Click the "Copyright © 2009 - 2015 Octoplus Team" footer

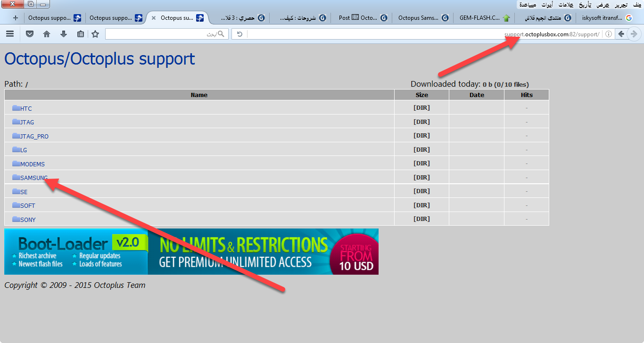tap(75, 285)
